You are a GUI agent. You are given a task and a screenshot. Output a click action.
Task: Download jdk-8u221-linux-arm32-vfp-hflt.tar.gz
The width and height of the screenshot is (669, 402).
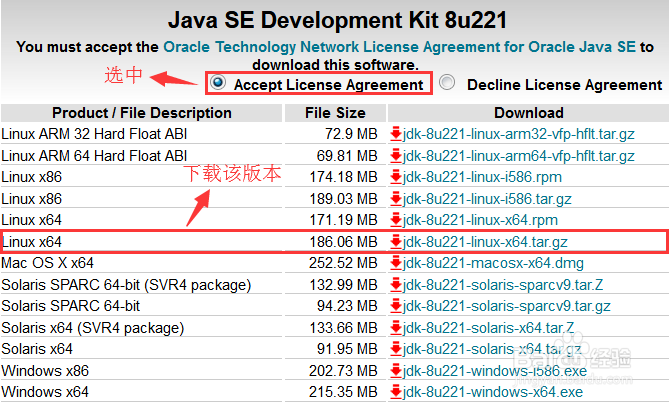pos(518,134)
